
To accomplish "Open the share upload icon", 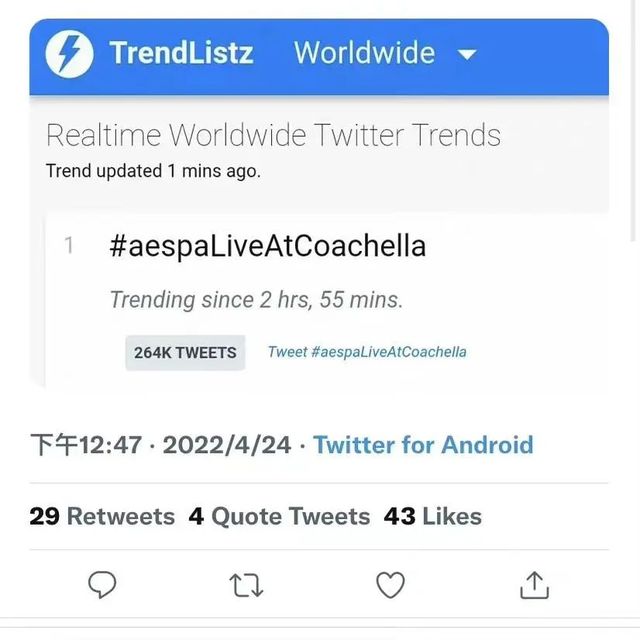I will coord(534,585).
